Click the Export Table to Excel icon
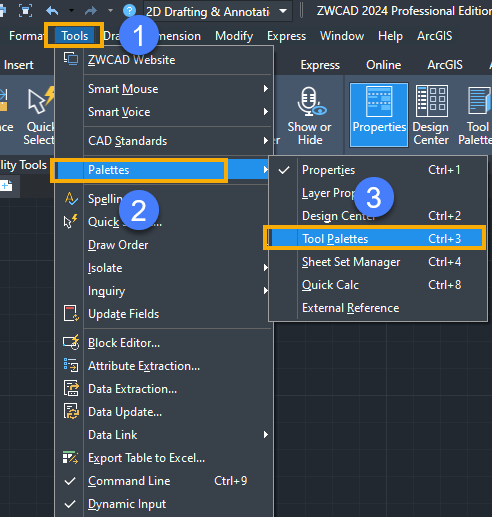This screenshot has width=492, height=517. [70, 457]
